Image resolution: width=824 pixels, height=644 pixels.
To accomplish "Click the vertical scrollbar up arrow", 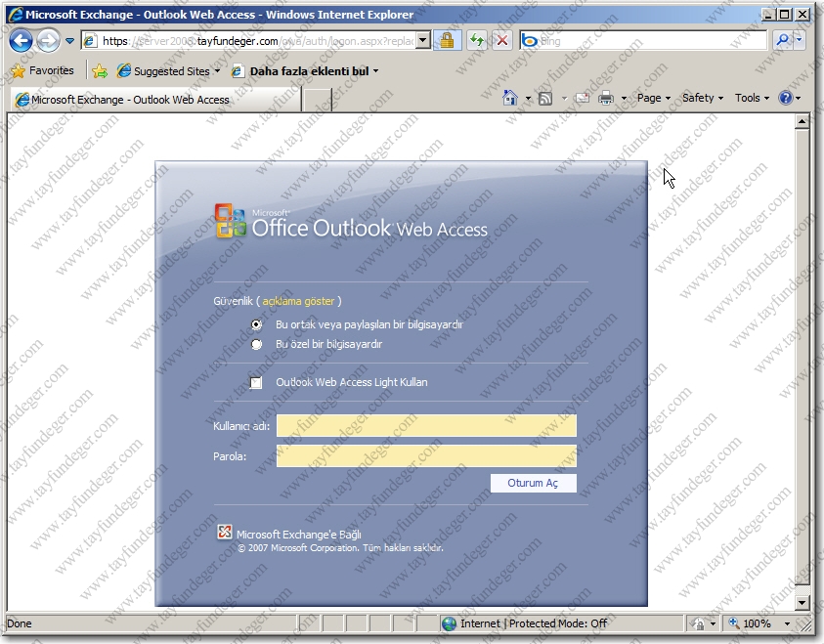I will point(802,122).
